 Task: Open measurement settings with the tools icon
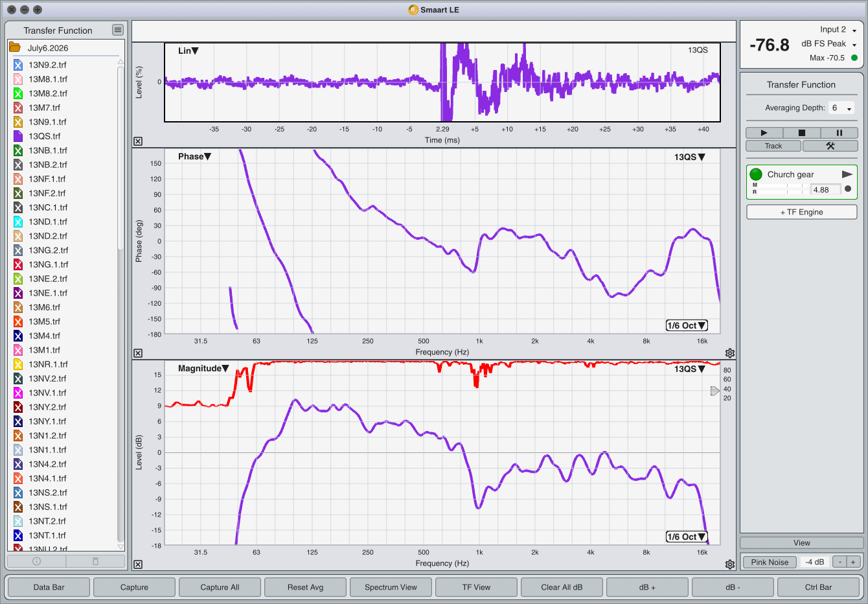coord(830,146)
